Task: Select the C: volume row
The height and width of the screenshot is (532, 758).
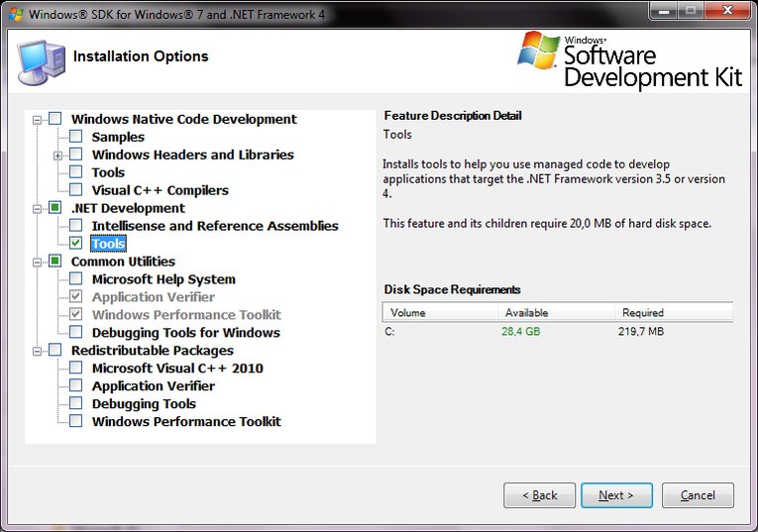Action: (558, 332)
